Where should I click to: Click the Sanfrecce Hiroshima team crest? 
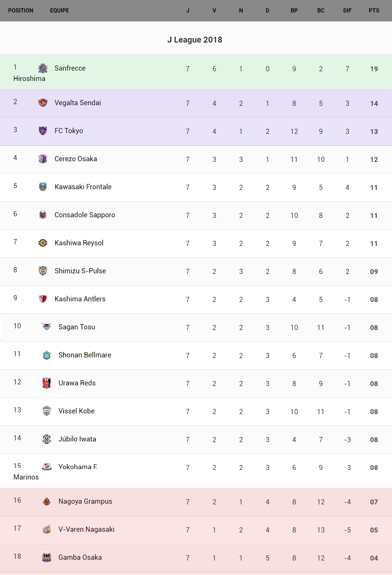43,68
